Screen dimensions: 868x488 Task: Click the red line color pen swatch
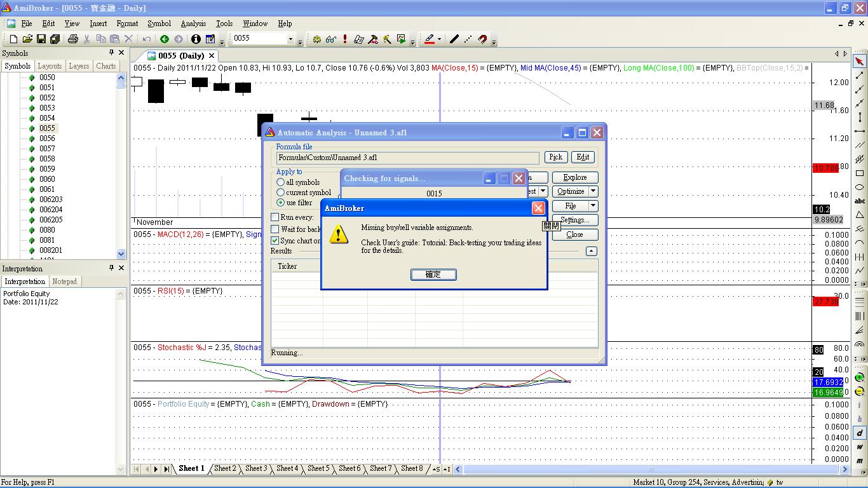(x=430, y=39)
